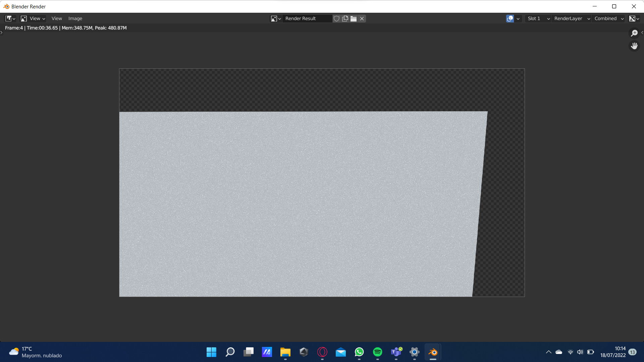Select the Combined pass dropdown
644x362 pixels.
(x=608, y=18)
